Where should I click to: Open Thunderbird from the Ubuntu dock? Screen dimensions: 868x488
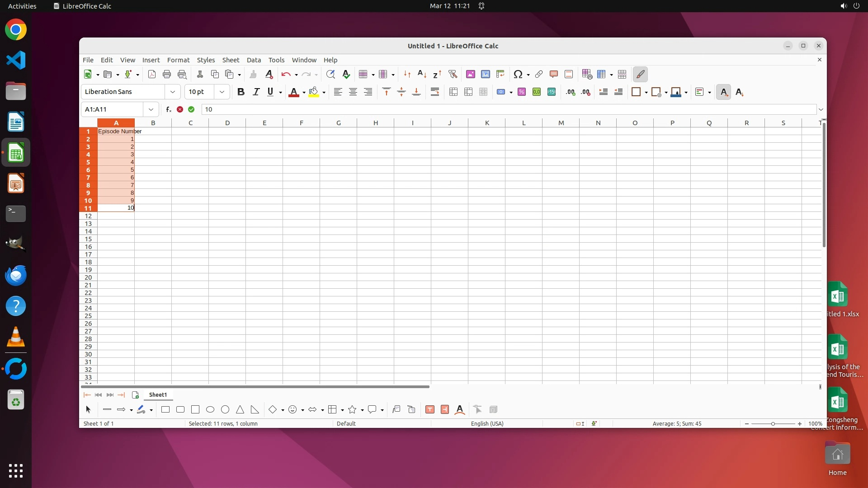[x=16, y=275]
